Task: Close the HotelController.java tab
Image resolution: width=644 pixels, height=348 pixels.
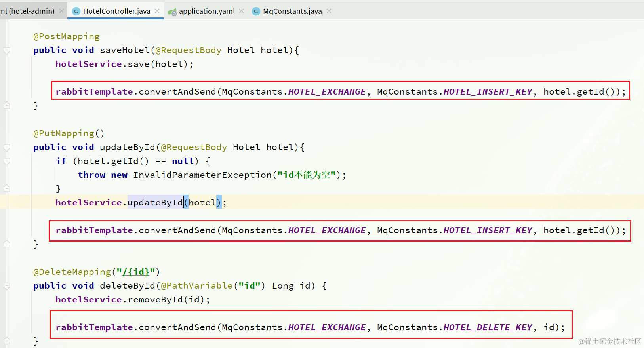Action: coord(157,11)
